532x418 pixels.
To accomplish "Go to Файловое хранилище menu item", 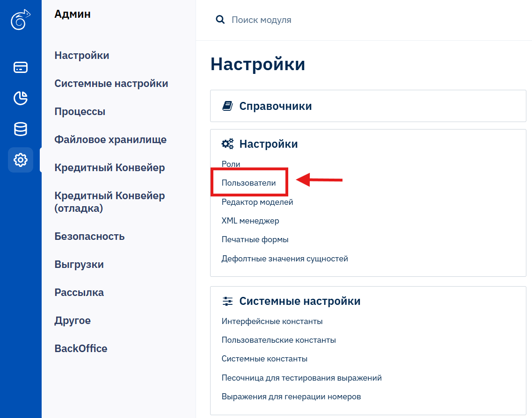I will [110, 140].
